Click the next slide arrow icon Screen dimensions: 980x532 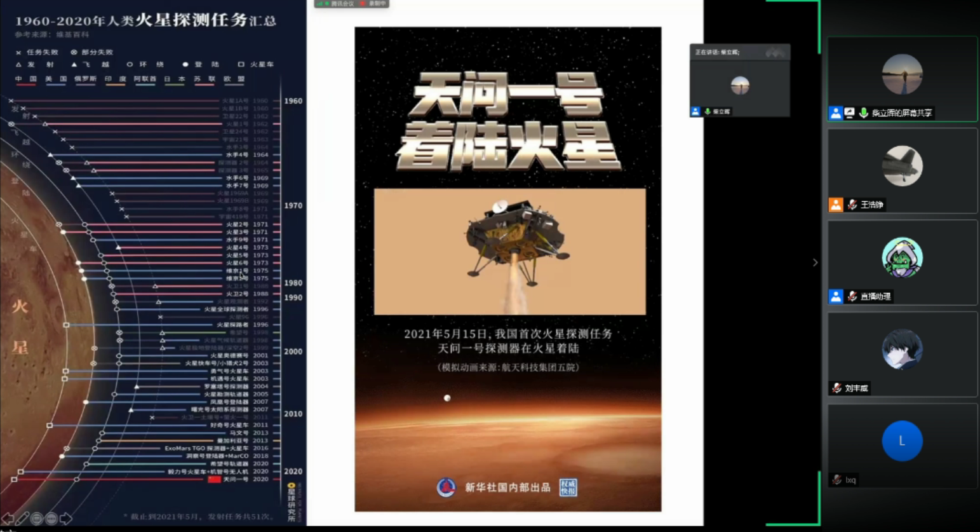(66, 519)
